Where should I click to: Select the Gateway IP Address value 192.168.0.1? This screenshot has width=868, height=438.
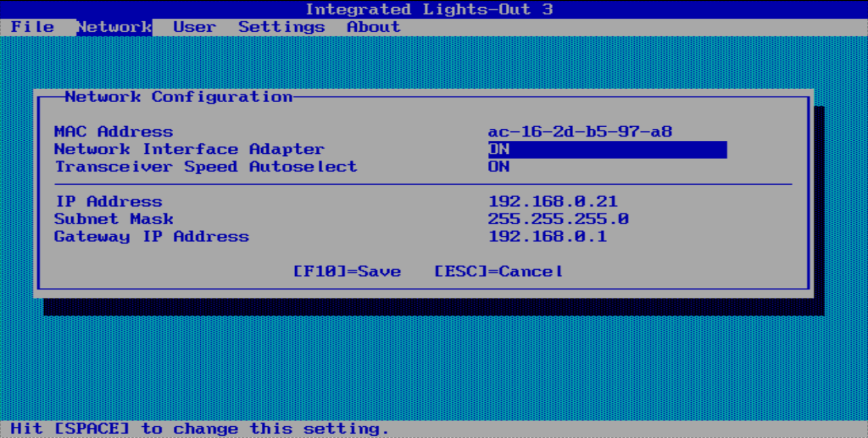point(547,236)
